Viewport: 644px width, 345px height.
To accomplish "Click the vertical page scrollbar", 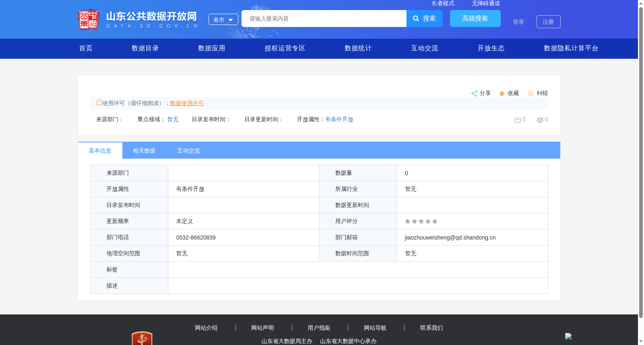I will (641, 162).
